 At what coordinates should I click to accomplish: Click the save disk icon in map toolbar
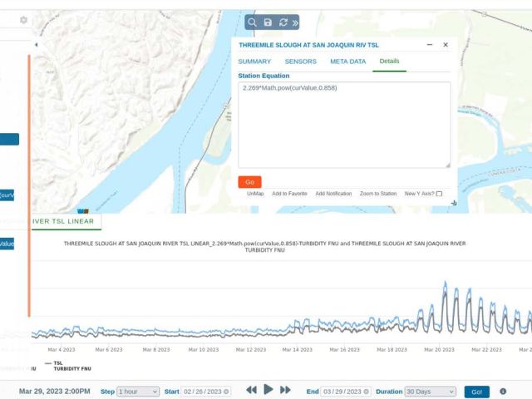(x=267, y=22)
